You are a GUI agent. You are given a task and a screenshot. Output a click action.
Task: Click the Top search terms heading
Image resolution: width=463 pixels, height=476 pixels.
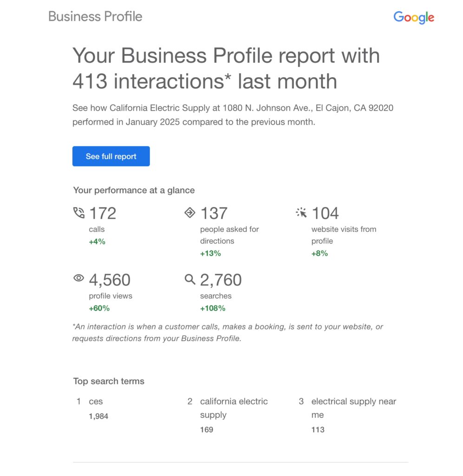(x=109, y=381)
